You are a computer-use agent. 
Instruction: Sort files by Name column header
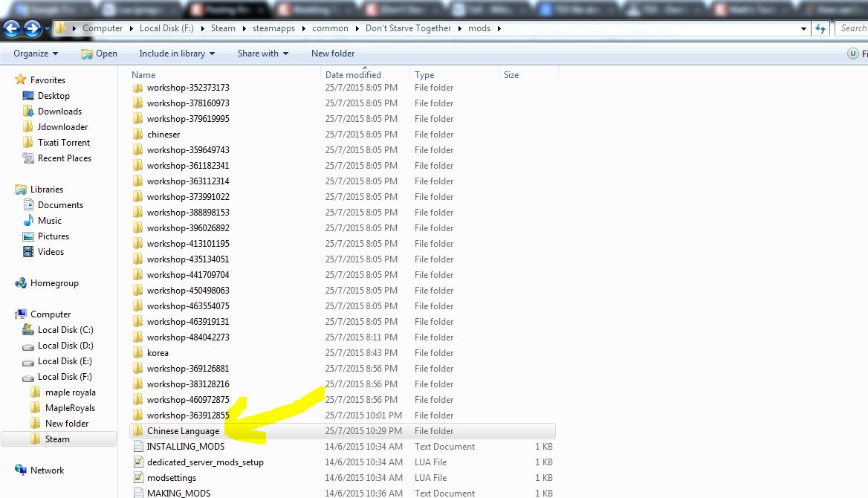(x=143, y=75)
